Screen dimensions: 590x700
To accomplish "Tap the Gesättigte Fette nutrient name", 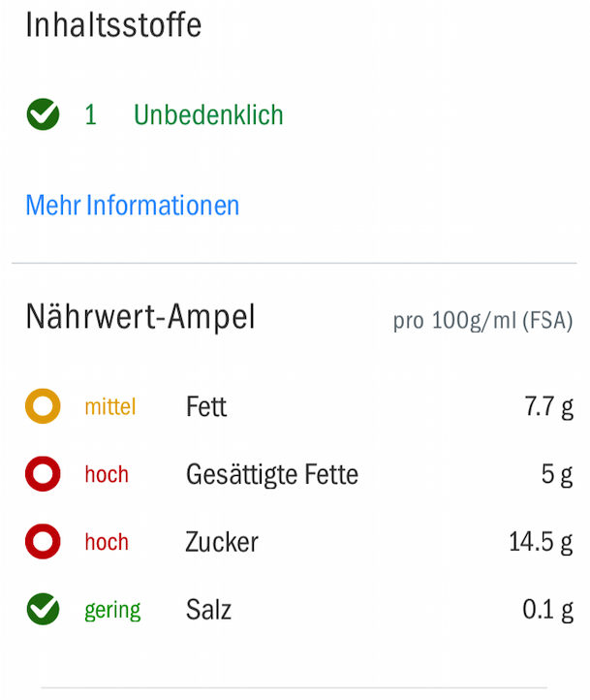I will [272, 474].
